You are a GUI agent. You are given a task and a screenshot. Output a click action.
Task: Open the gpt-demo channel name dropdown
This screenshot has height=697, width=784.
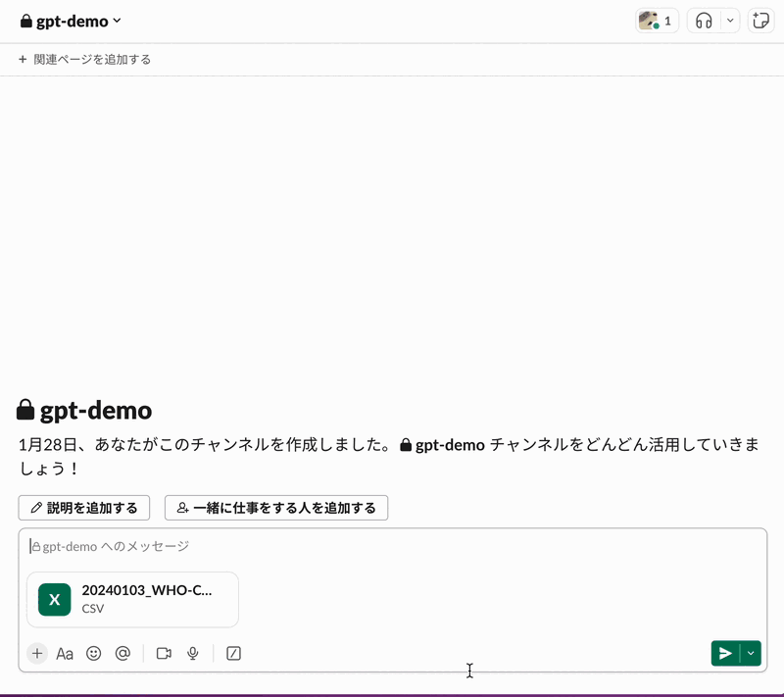[x=71, y=21]
